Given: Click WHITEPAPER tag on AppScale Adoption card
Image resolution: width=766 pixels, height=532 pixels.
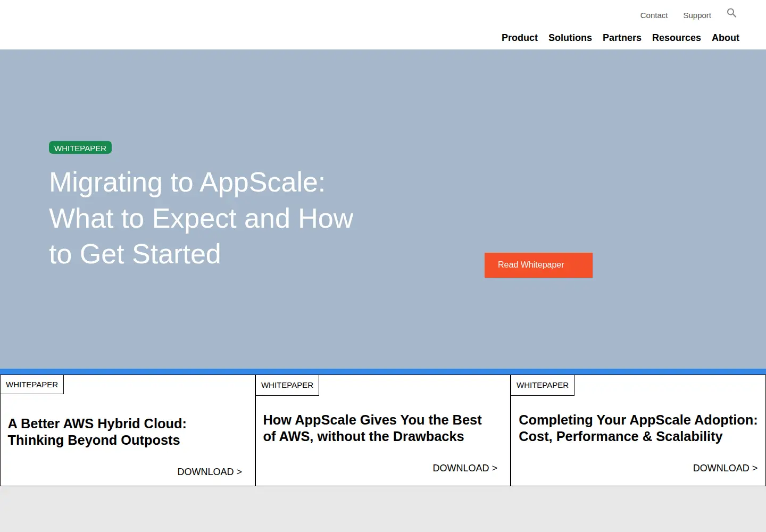Looking at the screenshot, I should (x=543, y=385).
